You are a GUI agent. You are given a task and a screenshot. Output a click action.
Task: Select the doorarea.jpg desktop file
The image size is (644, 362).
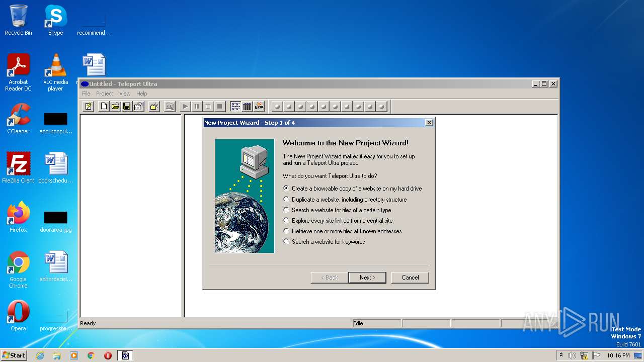(x=55, y=222)
